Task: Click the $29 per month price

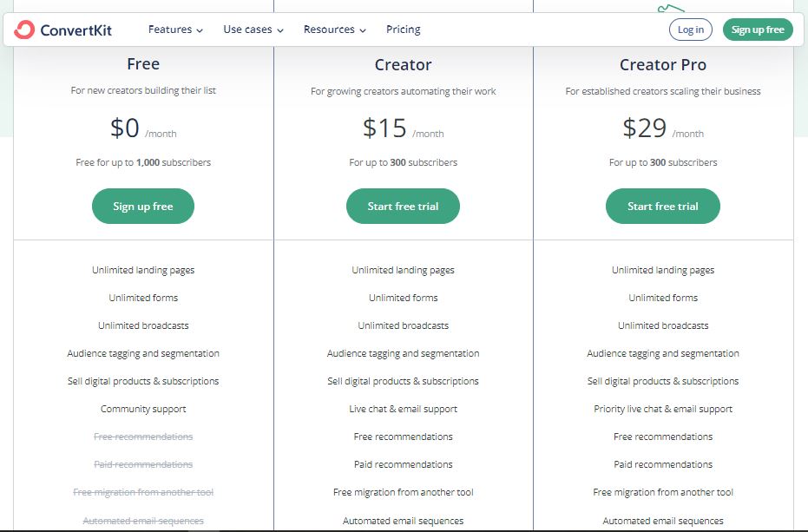Action: [x=645, y=128]
